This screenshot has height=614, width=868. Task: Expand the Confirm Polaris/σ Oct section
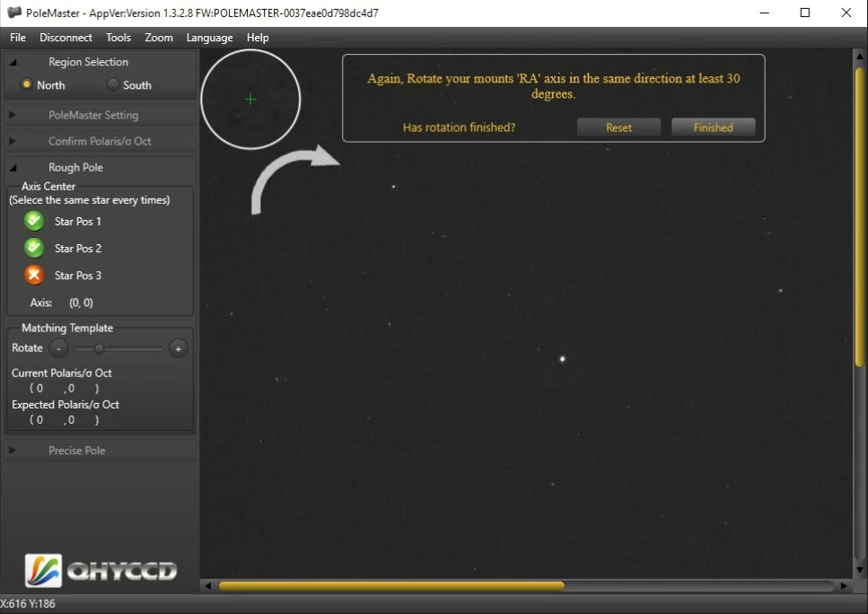pyautogui.click(x=13, y=141)
